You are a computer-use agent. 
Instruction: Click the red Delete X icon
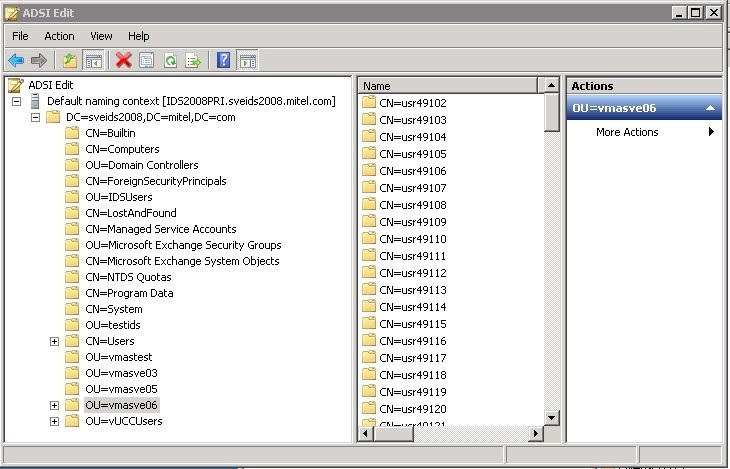pyautogui.click(x=123, y=61)
